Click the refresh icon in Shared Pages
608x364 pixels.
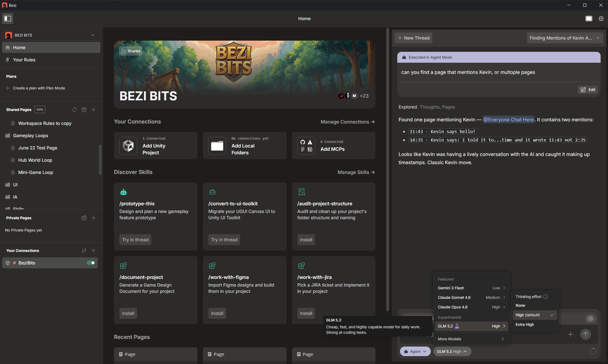coord(74,110)
